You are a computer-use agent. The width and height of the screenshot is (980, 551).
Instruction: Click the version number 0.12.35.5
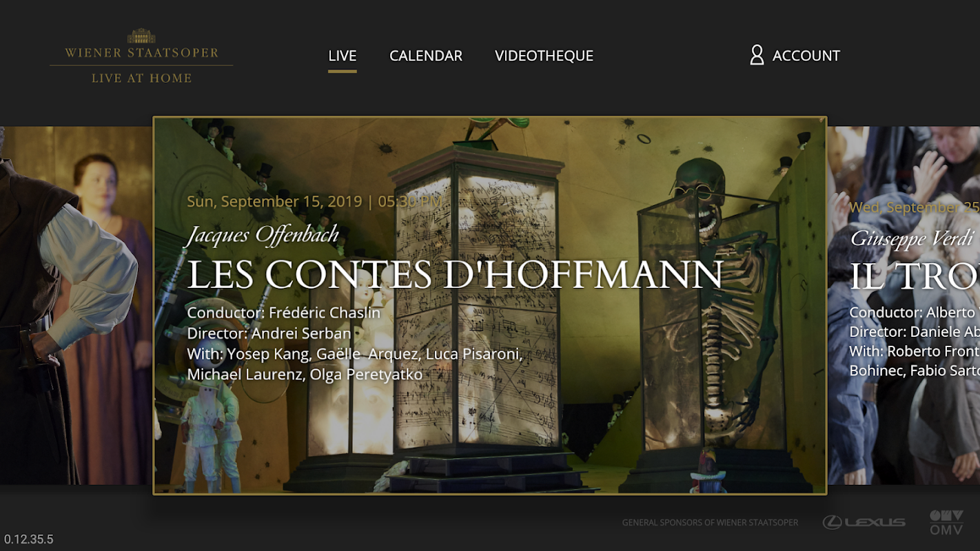click(28, 539)
